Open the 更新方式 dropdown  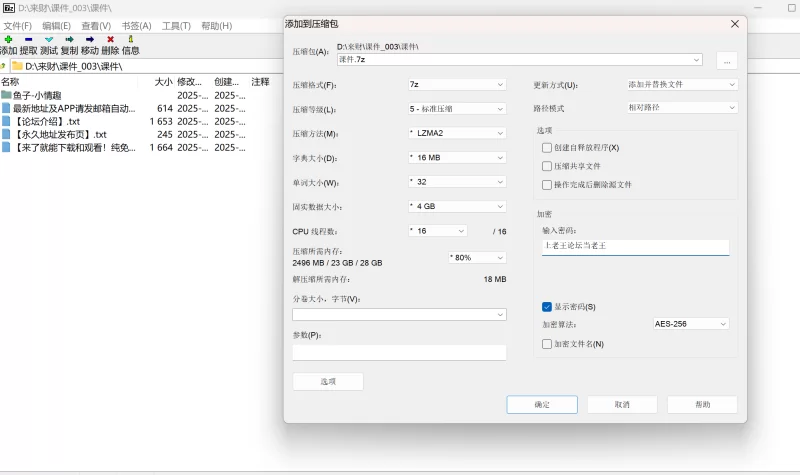coord(682,84)
